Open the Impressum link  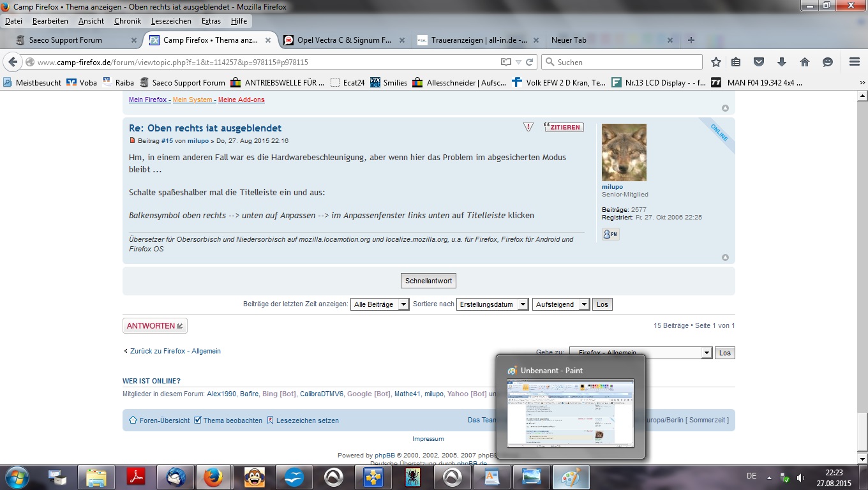coord(428,439)
